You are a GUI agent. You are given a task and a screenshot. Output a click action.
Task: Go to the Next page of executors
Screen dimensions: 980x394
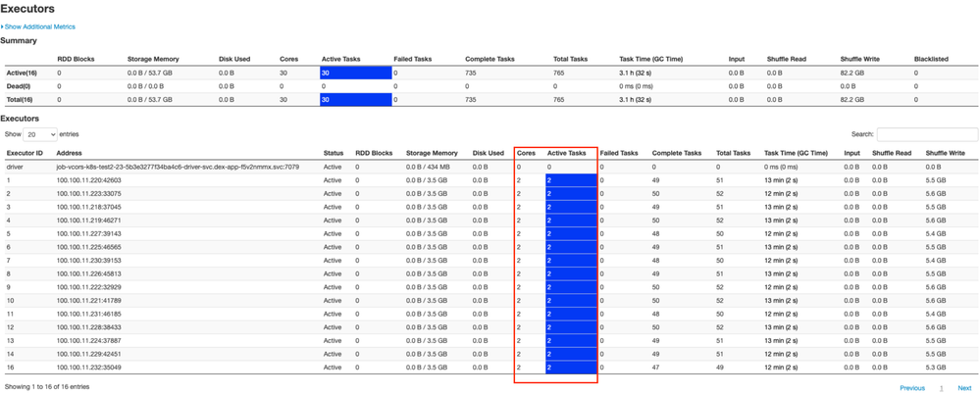964,388
